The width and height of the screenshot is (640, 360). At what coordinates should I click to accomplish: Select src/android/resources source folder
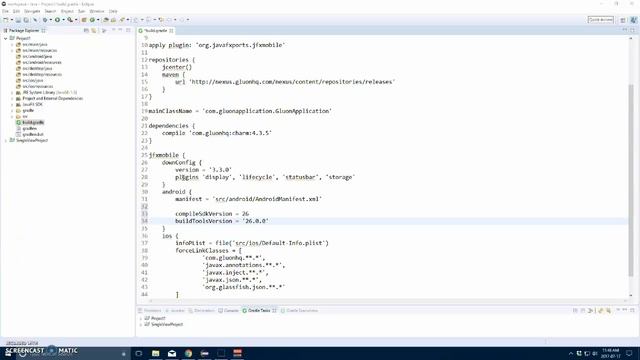click(42, 62)
